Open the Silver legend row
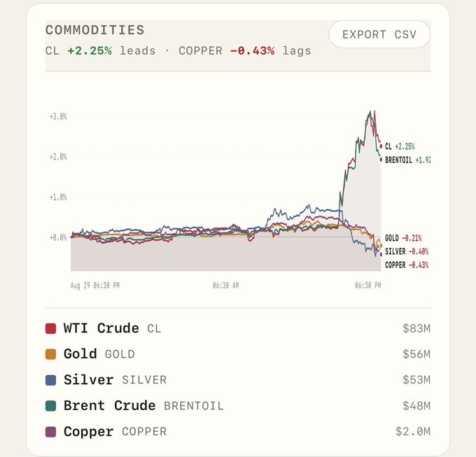 click(238, 380)
